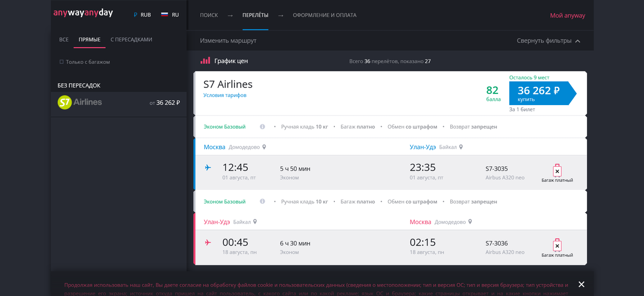Click the flight number S7-3036
Image resolution: width=644 pixels, height=296 pixels.
point(496,243)
